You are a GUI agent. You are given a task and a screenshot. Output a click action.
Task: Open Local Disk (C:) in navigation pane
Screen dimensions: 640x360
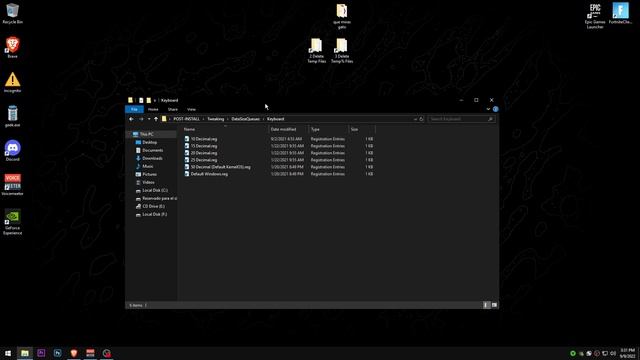152,190
